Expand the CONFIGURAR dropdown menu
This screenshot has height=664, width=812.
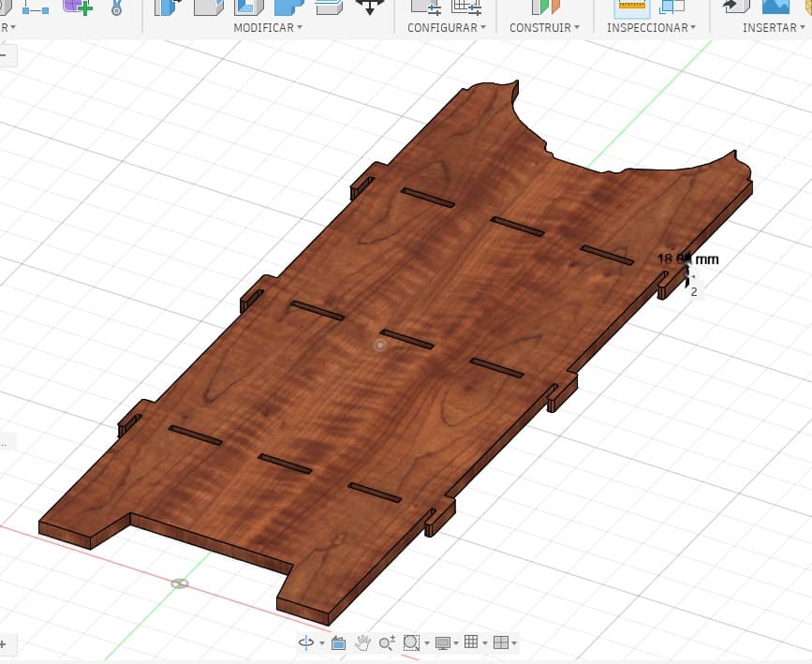(x=446, y=28)
